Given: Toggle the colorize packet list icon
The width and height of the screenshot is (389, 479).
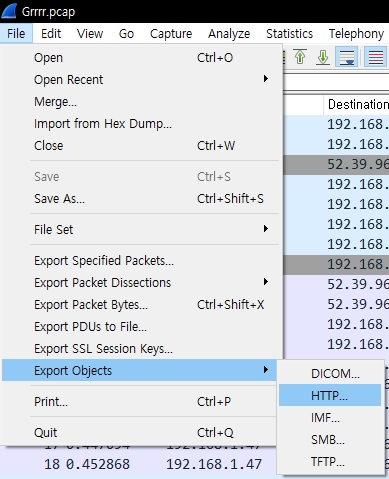Looking at the screenshot, I should [x=376, y=57].
